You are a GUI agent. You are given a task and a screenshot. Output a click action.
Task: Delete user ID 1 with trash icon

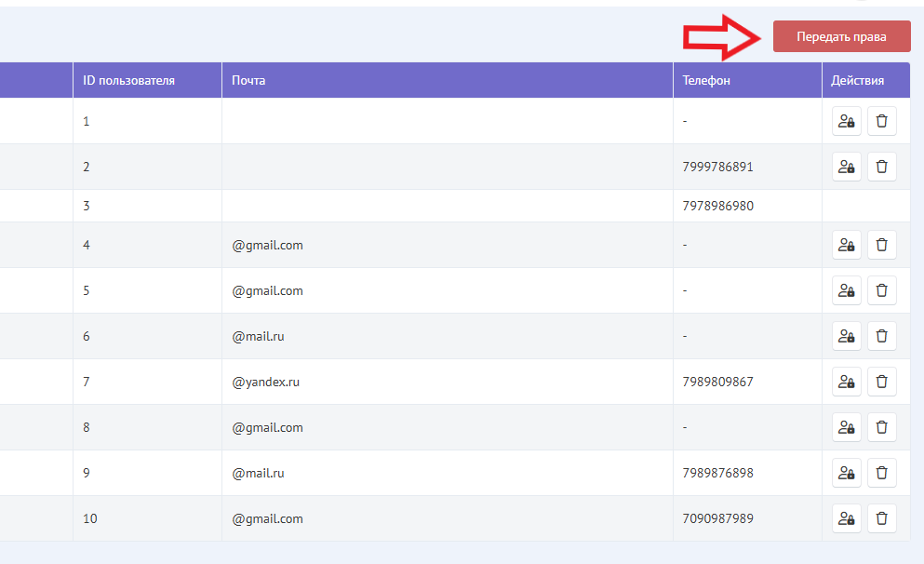click(881, 121)
